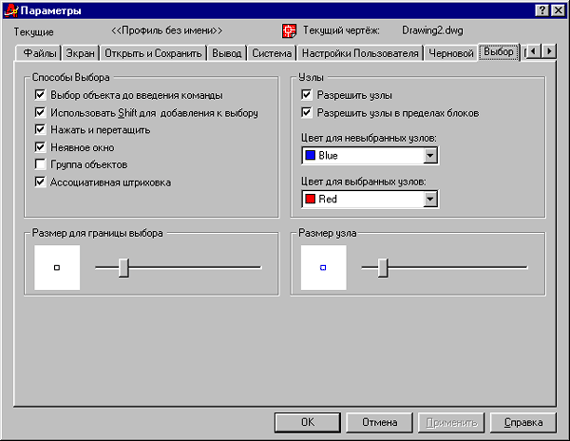Screen dimensions: 570x441
Task: Click the blue grip size preview square
Action: pos(324,268)
